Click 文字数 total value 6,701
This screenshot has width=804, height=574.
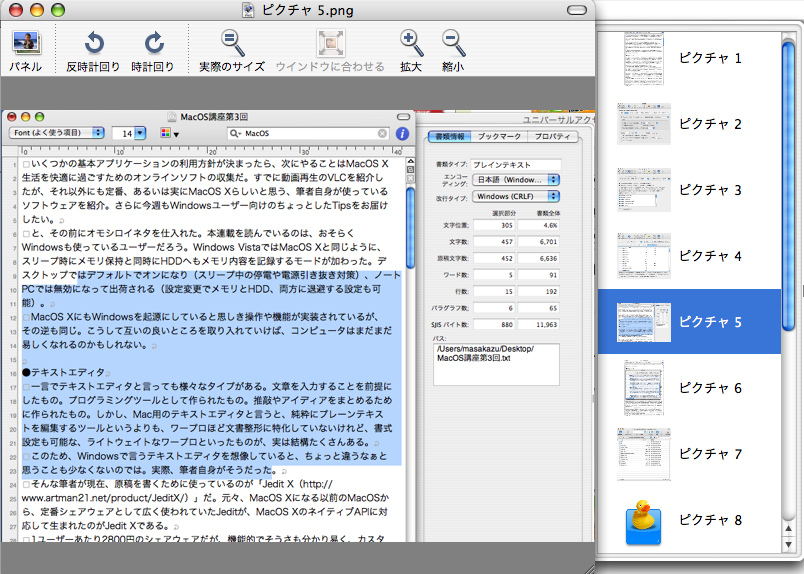(x=539, y=242)
